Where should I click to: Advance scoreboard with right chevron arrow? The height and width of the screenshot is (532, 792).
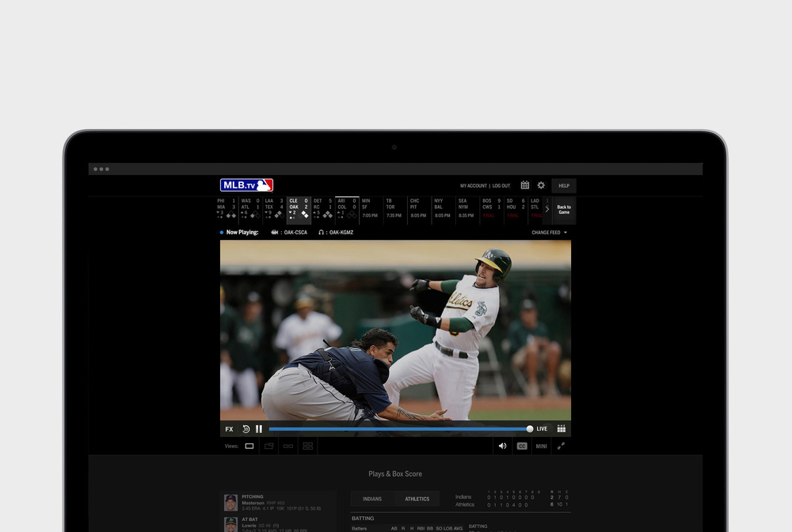click(547, 209)
